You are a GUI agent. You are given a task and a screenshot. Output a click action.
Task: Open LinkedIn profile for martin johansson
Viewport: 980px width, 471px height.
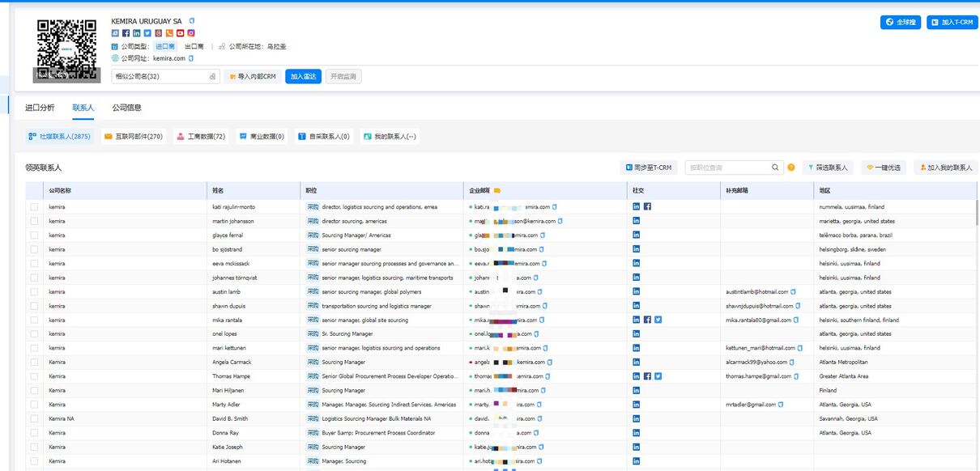tap(637, 221)
